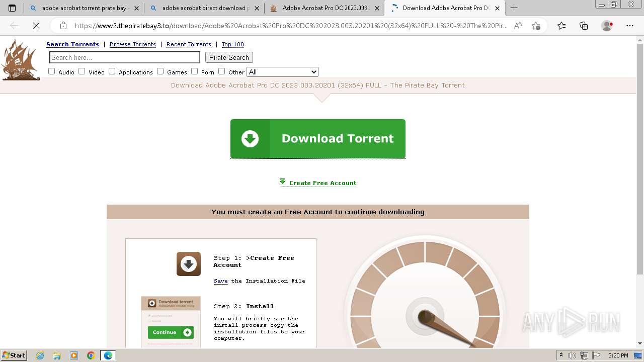Screen dimensions: 644x362
Task: Open Google Chrome from the taskbar
Action: 91,355
